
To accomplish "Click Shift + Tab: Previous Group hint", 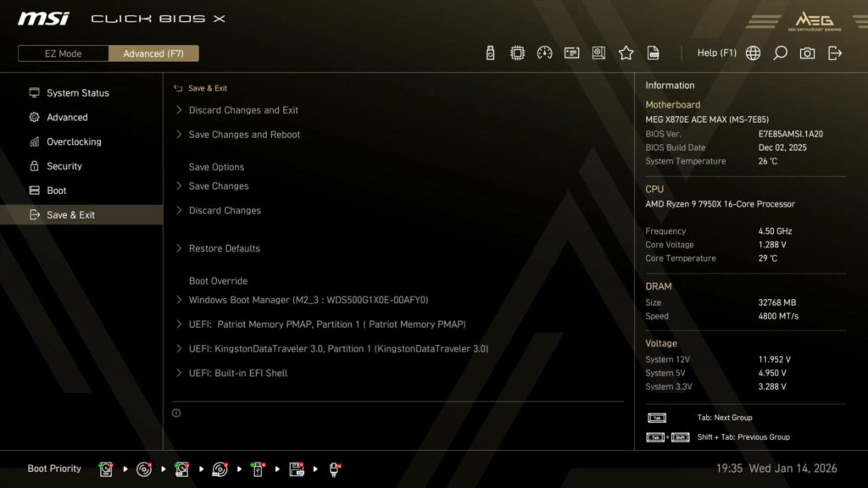I will tap(743, 437).
